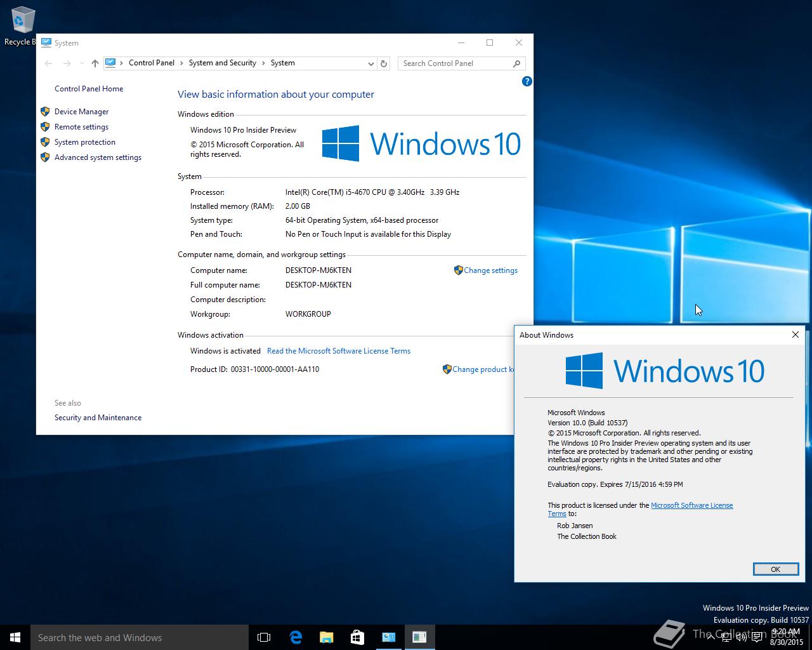
Task: Click the computer name DESKTOP-MJ6KTEN
Action: point(318,270)
